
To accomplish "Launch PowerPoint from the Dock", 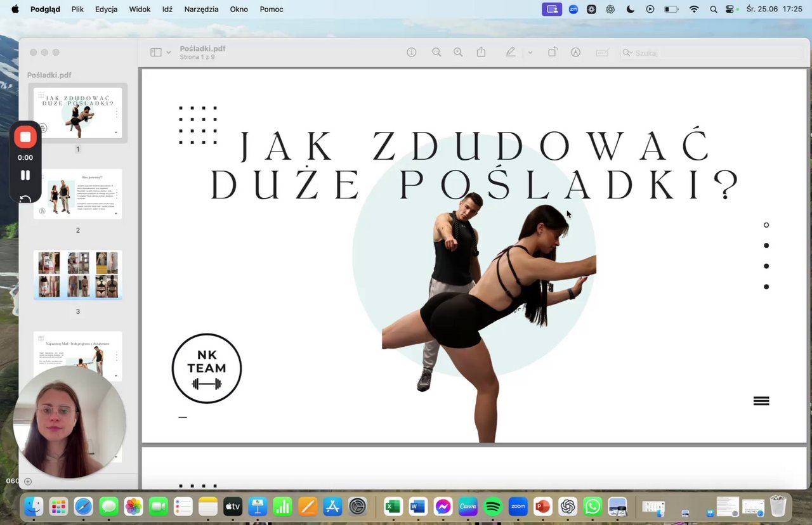I will (542, 506).
